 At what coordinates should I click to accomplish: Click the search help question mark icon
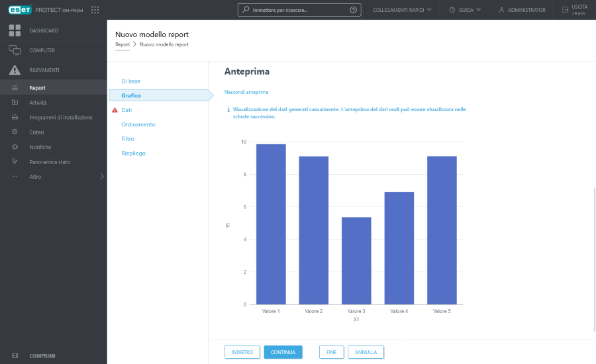click(x=353, y=10)
